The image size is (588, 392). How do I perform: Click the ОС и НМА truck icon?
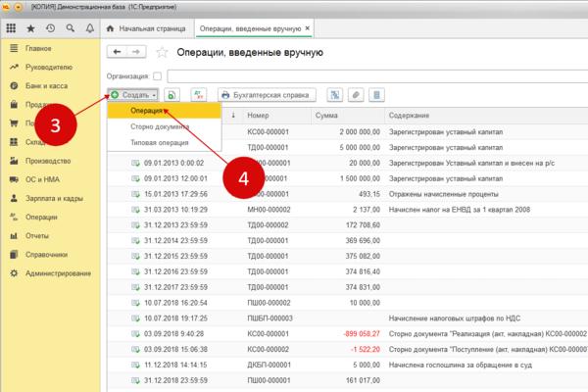click(x=14, y=179)
